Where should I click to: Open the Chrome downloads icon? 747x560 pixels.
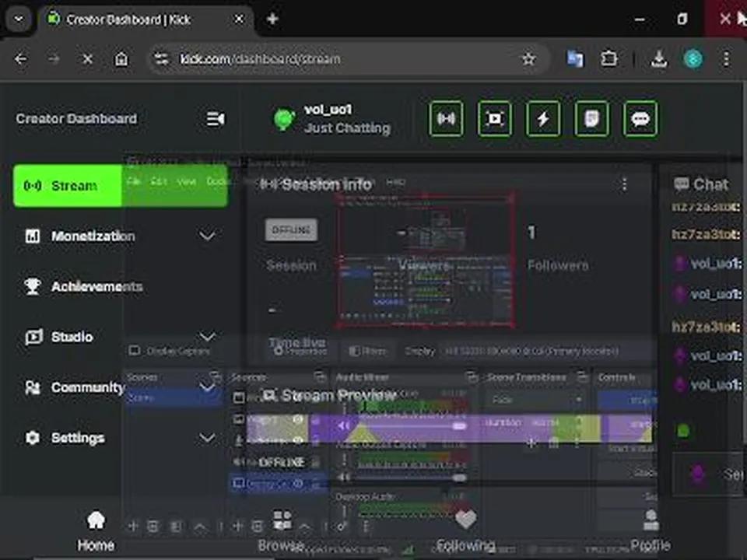click(x=659, y=59)
